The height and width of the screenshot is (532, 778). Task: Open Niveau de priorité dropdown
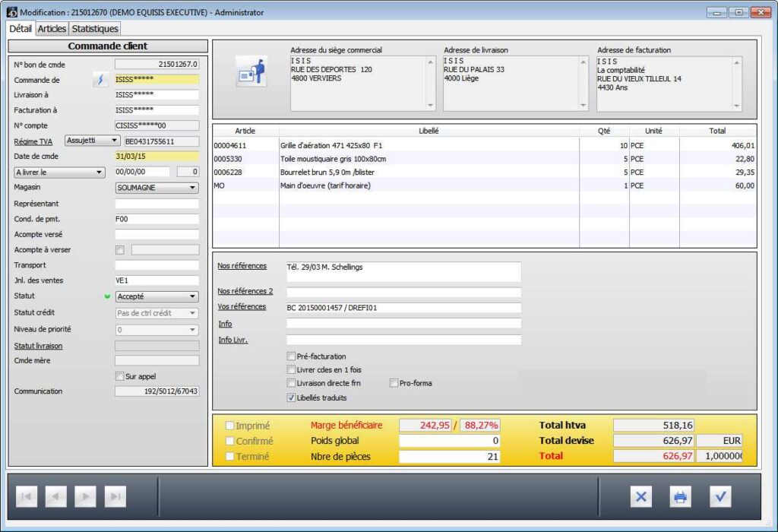click(x=157, y=330)
